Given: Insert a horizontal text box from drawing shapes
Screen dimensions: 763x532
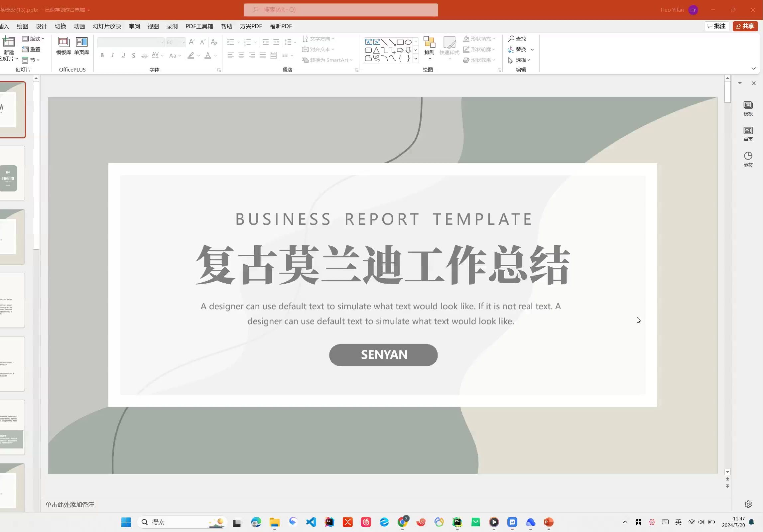Looking at the screenshot, I should click(368, 42).
